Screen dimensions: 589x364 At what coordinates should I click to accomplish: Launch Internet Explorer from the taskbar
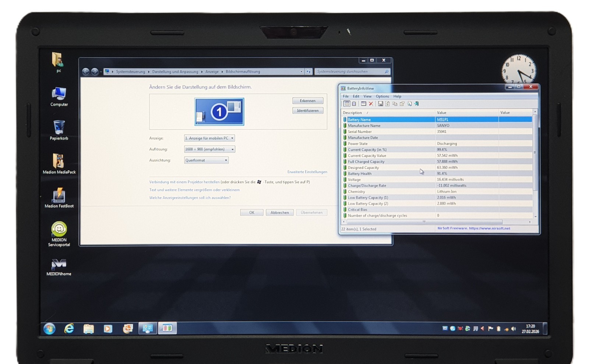[x=69, y=328]
